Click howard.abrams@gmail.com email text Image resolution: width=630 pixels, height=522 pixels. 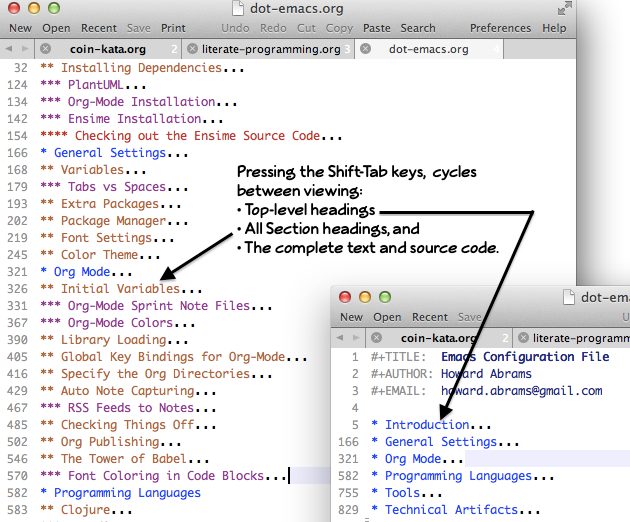[x=522, y=391]
